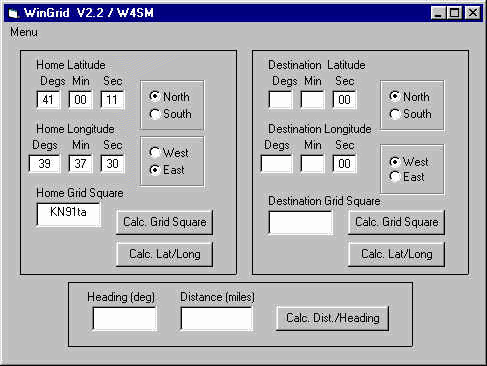The image size is (487, 366).
Task: Click the WinGrid title bar icon
Action: 13,13
